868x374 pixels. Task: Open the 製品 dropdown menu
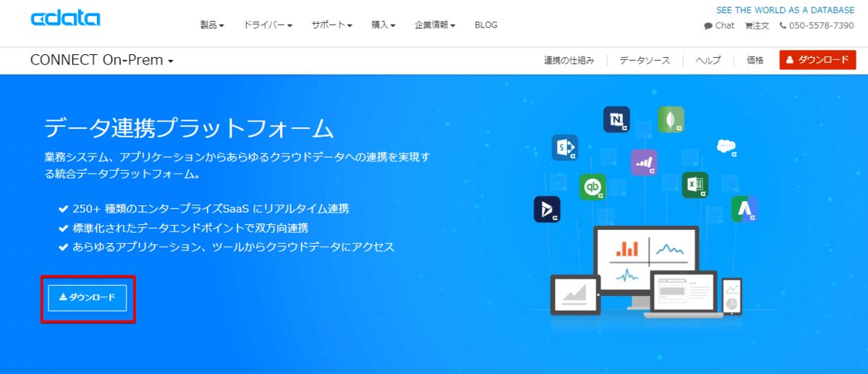pos(212,25)
